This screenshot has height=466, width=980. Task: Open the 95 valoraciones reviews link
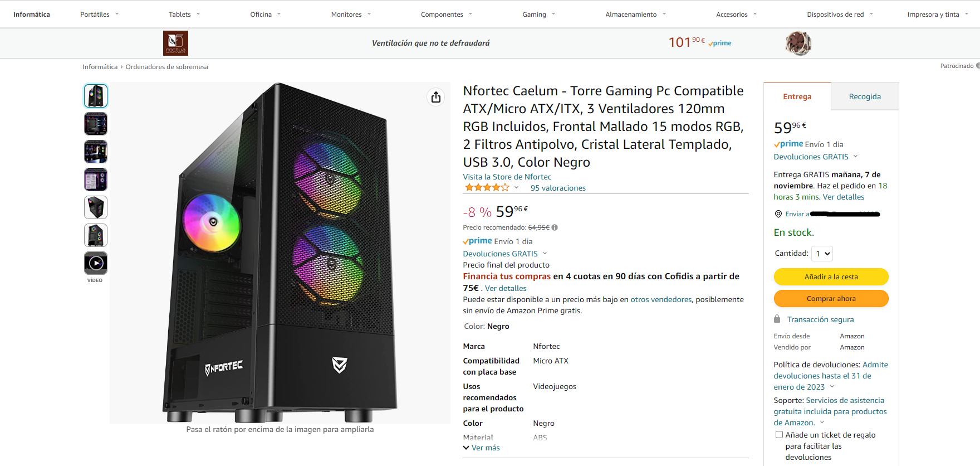click(558, 188)
